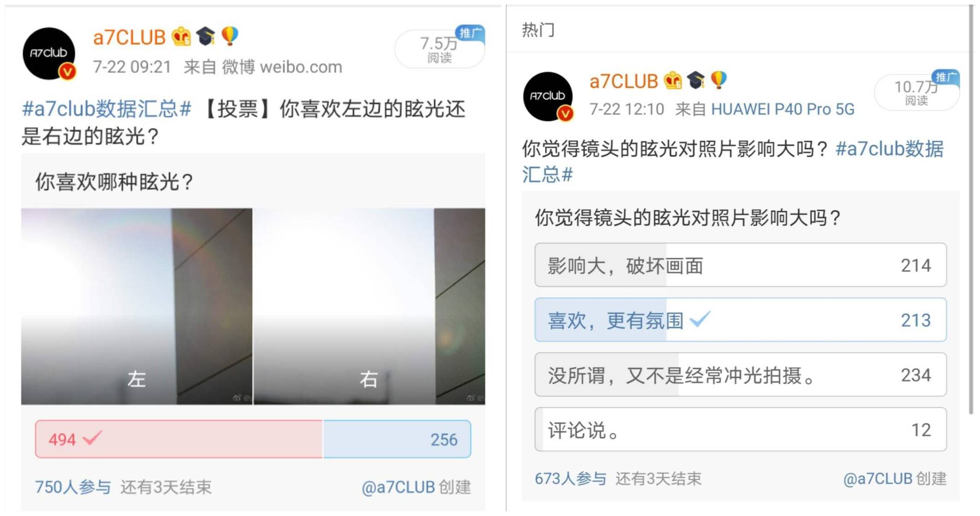980x516 pixels.
Task: Click hot air balloon badge on left post
Action: click(x=230, y=36)
